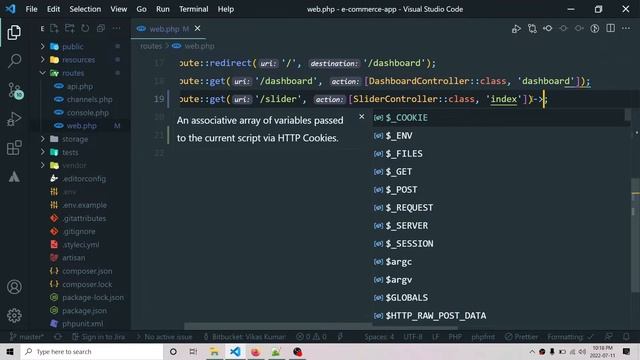The width and height of the screenshot is (640, 360).
Task: Go to previous change in editor toolbar
Action: click(548, 29)
